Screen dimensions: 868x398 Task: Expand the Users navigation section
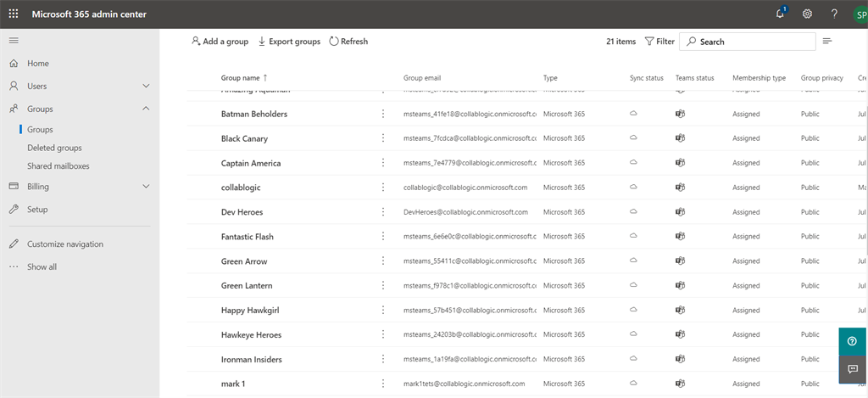146,86
